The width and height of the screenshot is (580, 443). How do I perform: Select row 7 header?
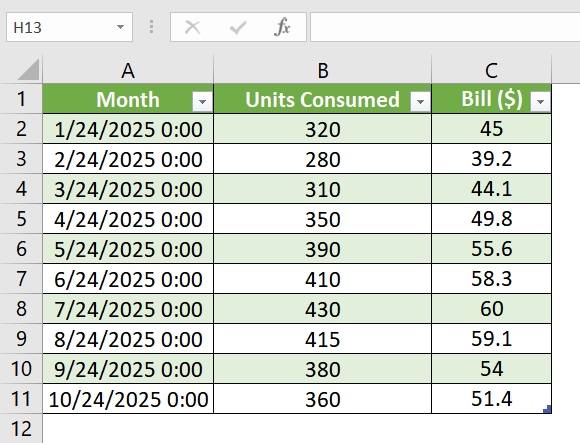pos(21,279)
